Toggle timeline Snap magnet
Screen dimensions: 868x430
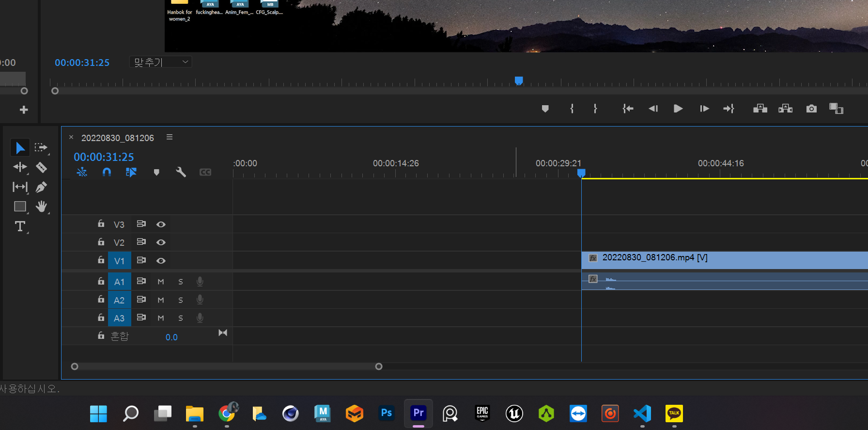click(107, 172)
